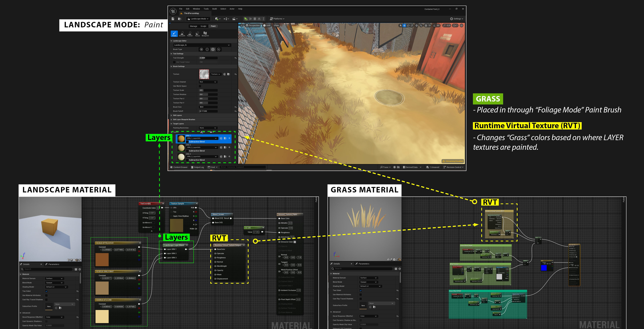Choose the circle brush type
644x329 pixels.
(201, 49)
